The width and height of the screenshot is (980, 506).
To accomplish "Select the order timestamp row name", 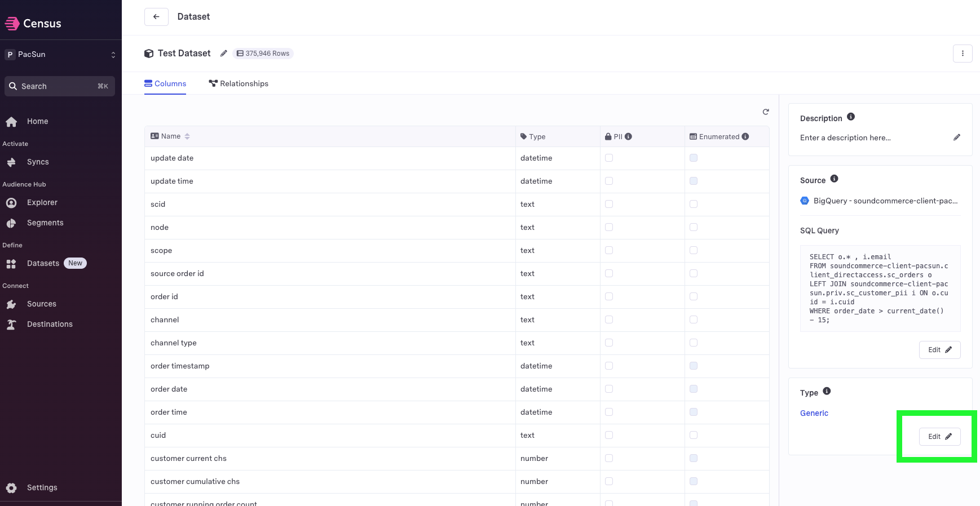I will pyautogui.click(x=180, y=366).
